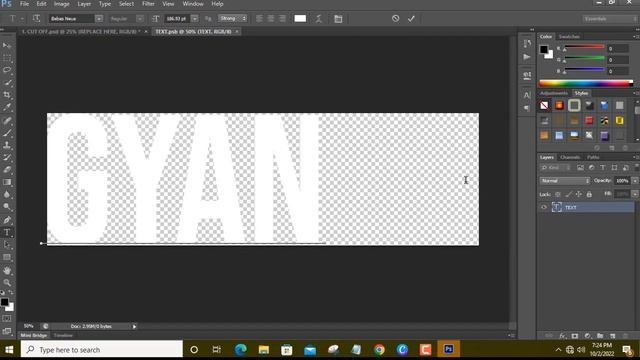Select the Clone Stamp tool

click(x=7, y=145)
